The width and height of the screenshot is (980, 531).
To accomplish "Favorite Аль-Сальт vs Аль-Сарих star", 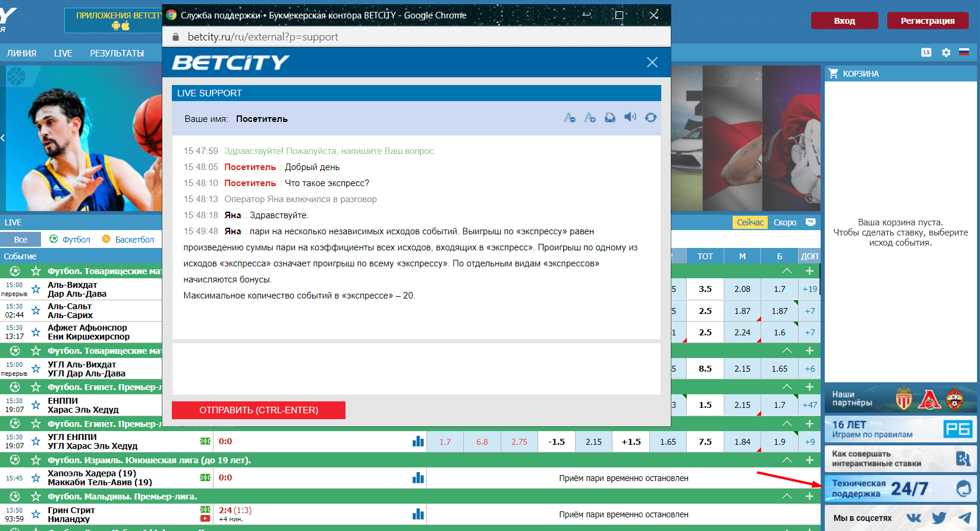I will [36, 310].
